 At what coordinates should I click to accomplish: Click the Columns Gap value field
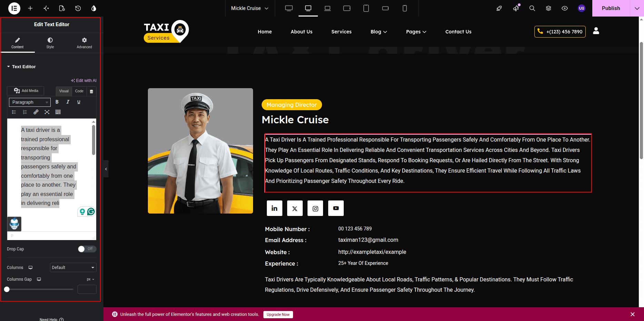tap(87, 289)
